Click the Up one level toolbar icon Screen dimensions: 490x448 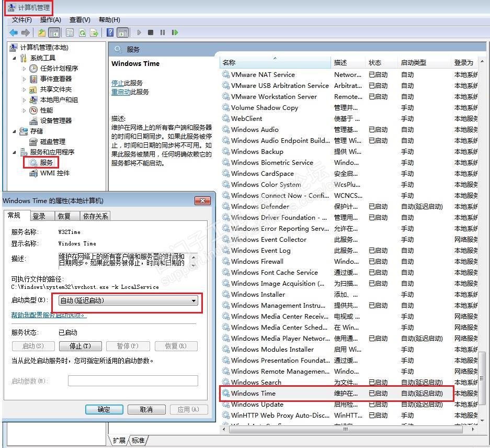pyautogui.click(x=41, y=32)
